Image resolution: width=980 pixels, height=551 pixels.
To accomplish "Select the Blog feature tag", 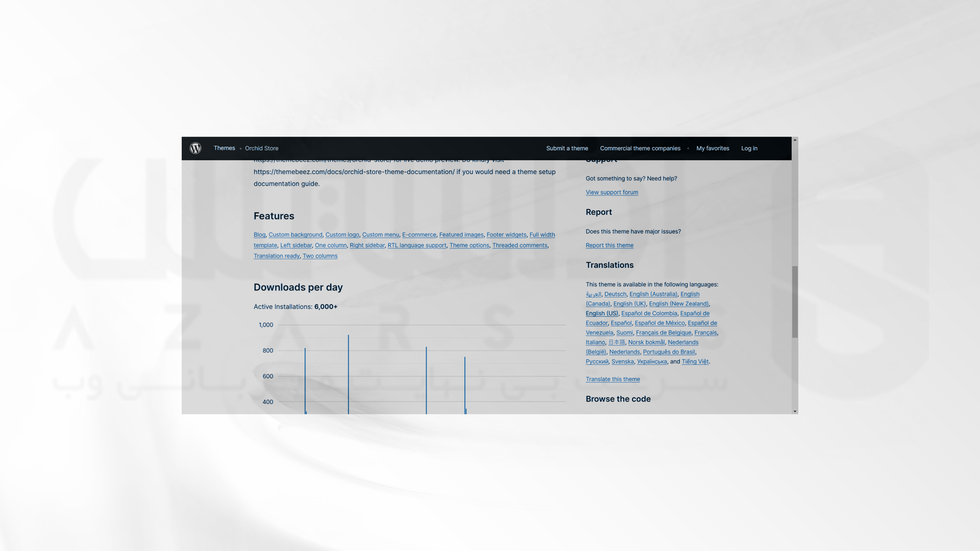I will tap(259, 235).
